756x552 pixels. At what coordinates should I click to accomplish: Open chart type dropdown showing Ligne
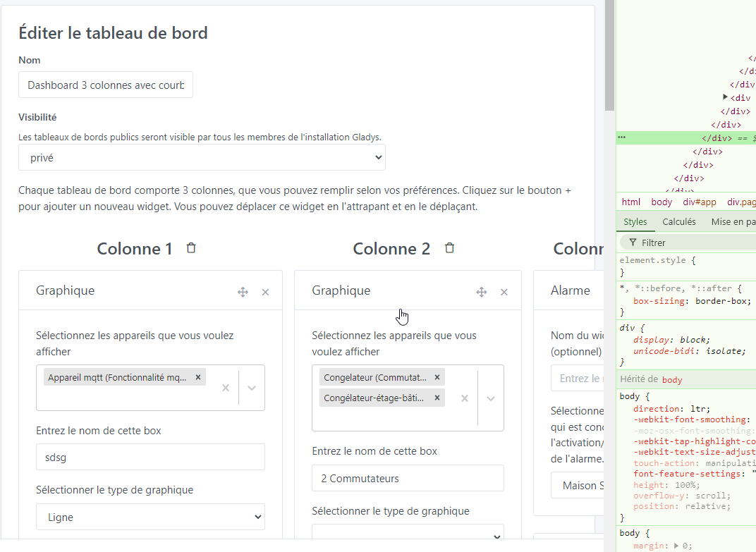pos(150,517)
